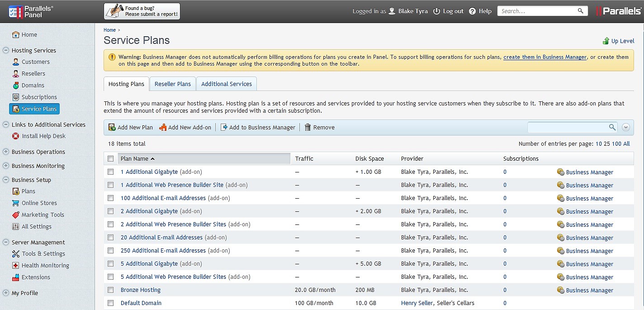644x310 pixels.
Task: Click the Log out power icon
Action: pos(436,11)
